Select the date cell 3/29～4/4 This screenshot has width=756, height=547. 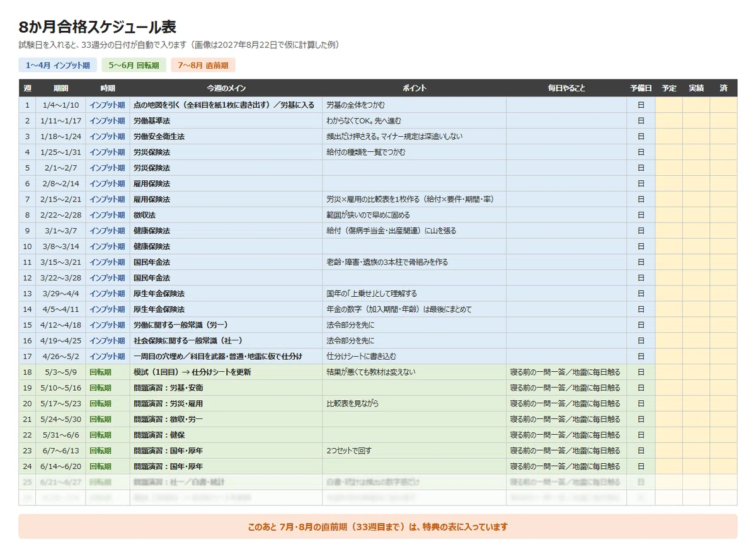point(61,294)
